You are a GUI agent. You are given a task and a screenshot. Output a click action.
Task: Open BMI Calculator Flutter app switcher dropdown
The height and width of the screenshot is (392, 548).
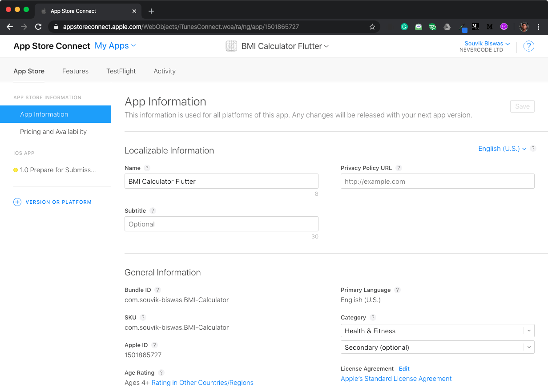(285, 46)
